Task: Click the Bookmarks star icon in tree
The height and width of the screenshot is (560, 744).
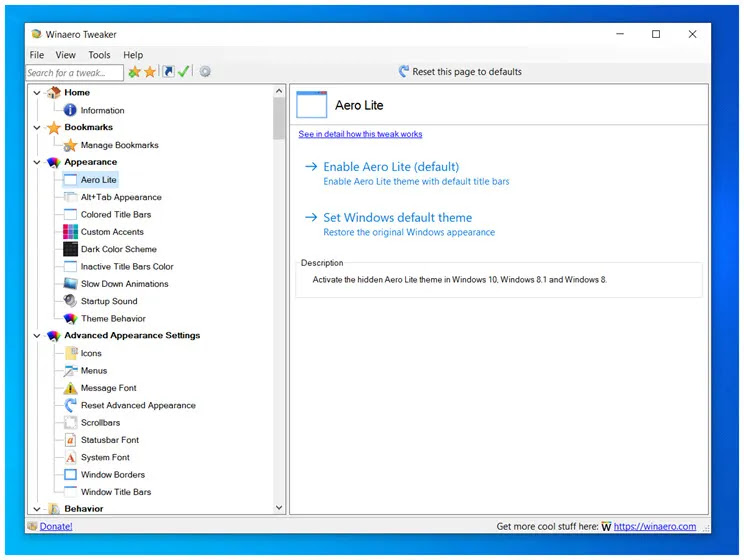Action: click(54, 127)
